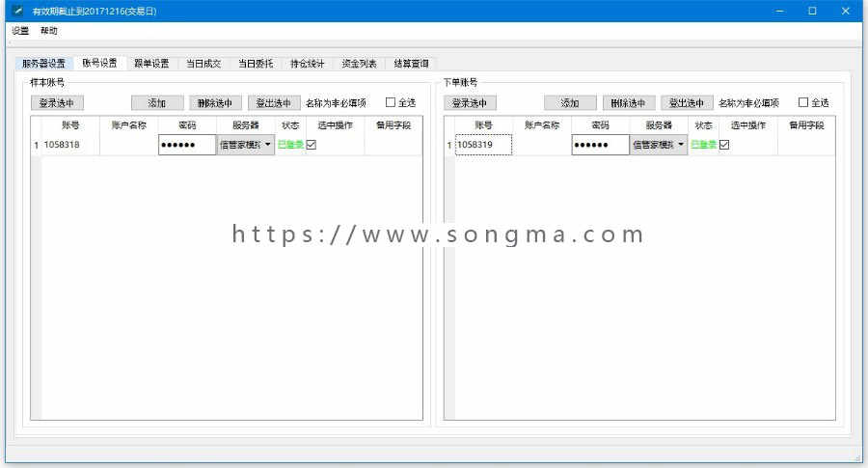Click 选中操作 column header in 样本账号 table
Screen dimensions: 868x468
point(335,125)
